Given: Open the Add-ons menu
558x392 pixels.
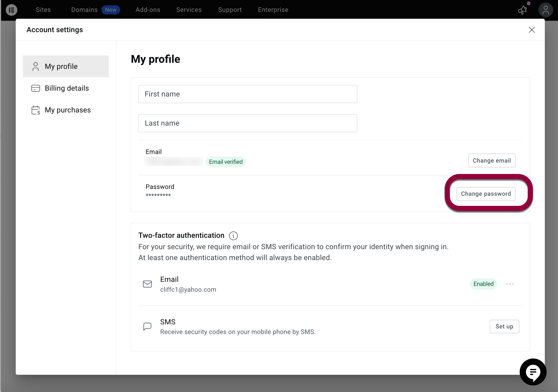Looking at the screenshot, I should pyautogui.click(x=148, y=10).
